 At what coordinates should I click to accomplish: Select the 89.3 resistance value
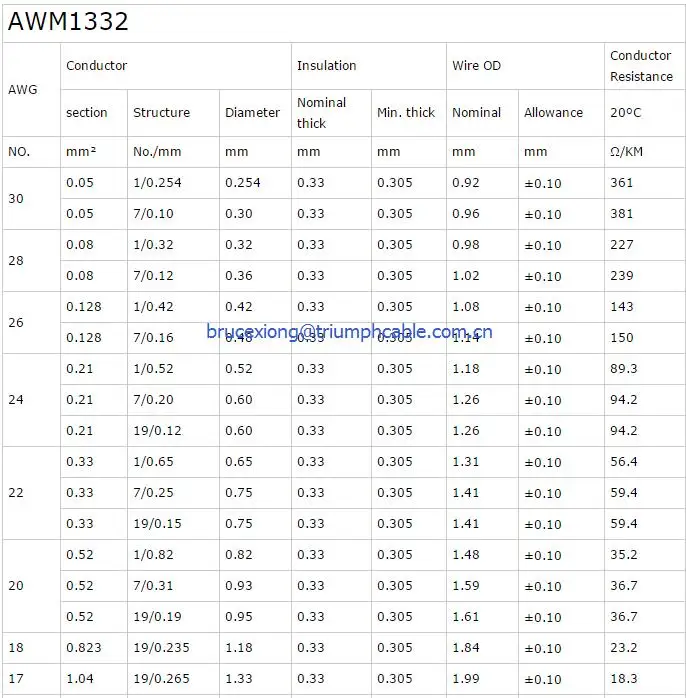[x=623, y=369]
